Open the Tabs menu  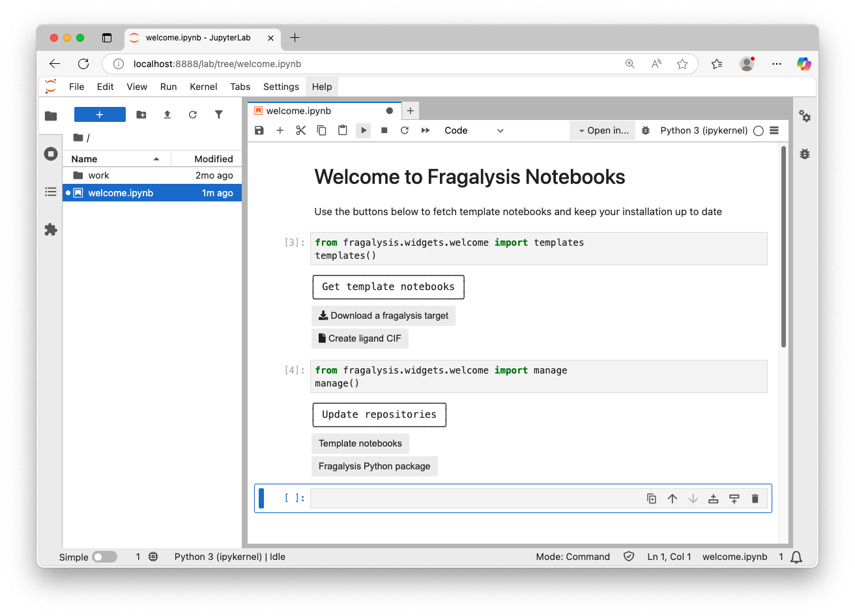point(240,87)
